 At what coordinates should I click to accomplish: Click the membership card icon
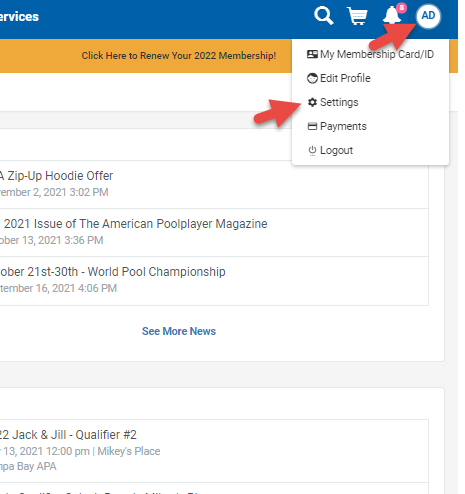[x=312, y=54]
